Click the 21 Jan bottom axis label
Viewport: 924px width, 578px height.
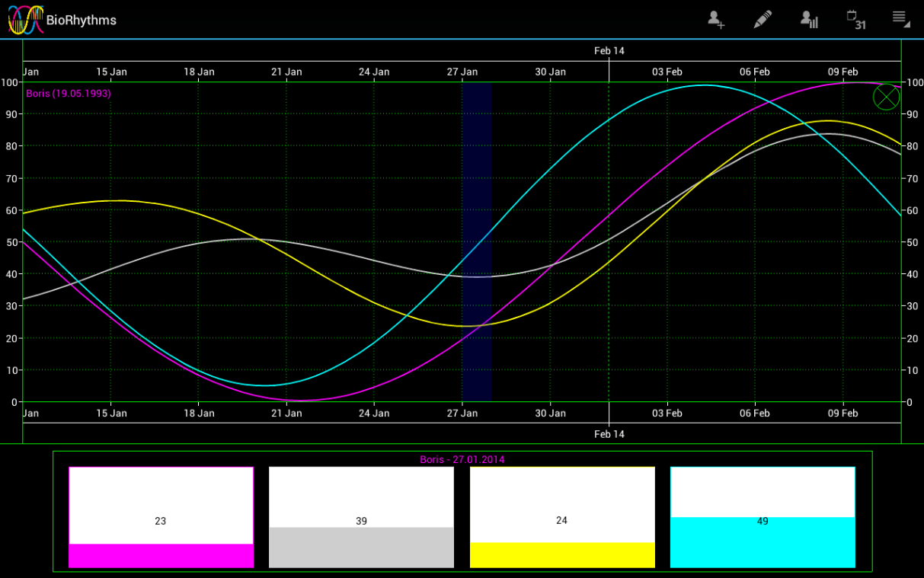point(286,414)
